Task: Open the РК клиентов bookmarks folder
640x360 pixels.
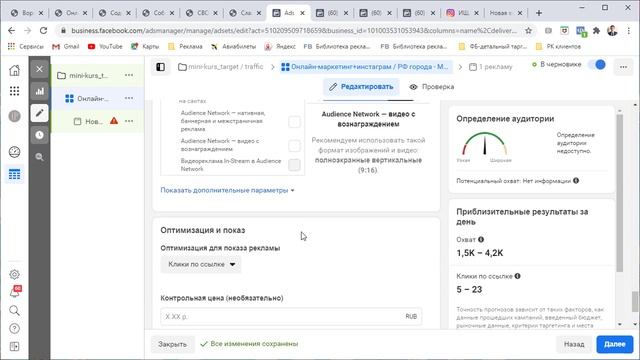Action: click(x=558, y=47)
